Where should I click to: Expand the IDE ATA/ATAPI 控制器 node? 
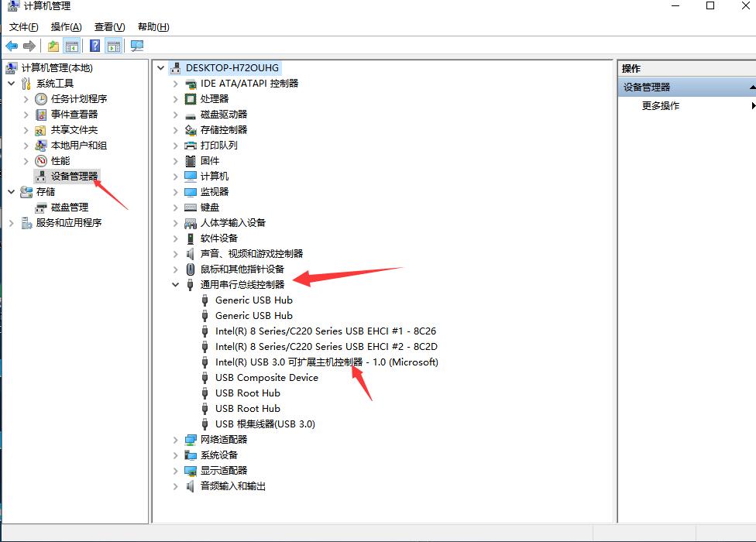[176, 84]
